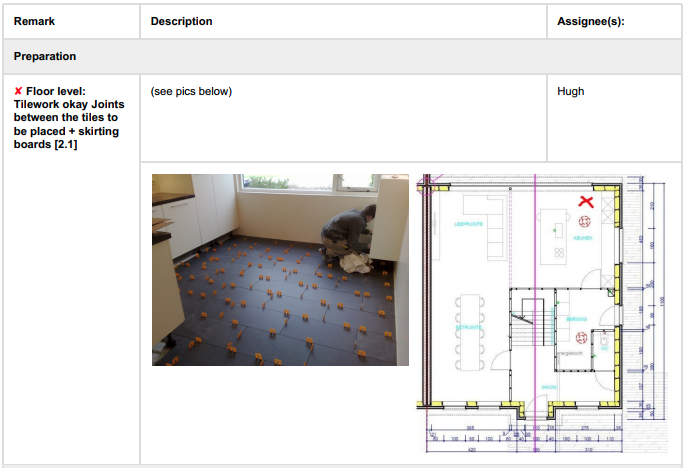Click the 'EETRUIMTE' label on the floor plan
The image size is (686, 468).
click(x=469, y=327)
